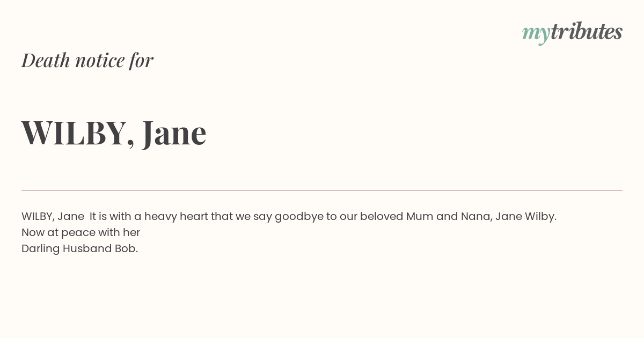Click "Jane Wilby." ending the first line
This screenshot has width=644, height=338.
pyautogui.click(x=526, y=217)
